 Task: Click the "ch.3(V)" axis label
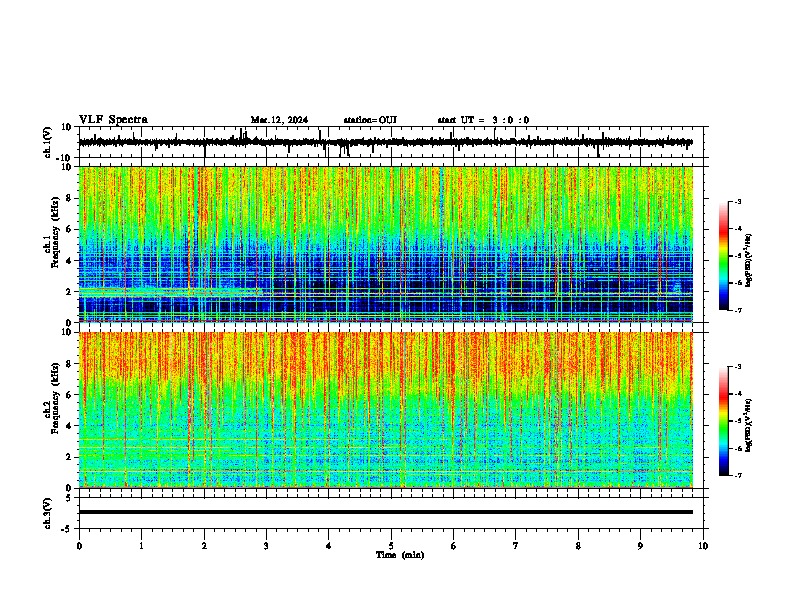point(48,513)
